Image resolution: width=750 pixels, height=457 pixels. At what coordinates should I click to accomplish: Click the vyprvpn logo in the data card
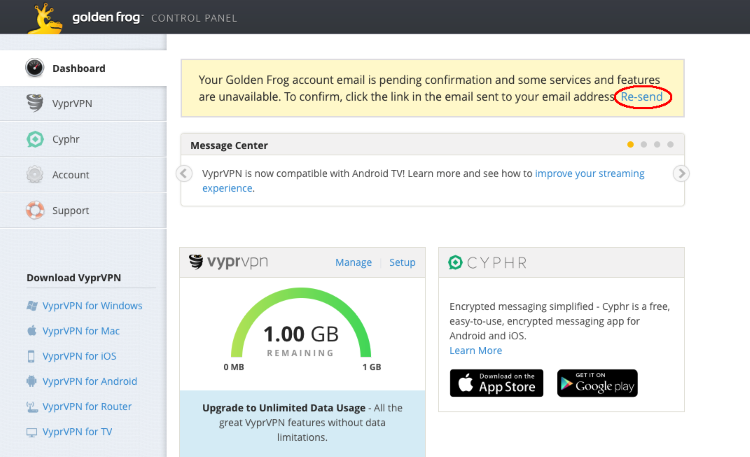[229, 262]
